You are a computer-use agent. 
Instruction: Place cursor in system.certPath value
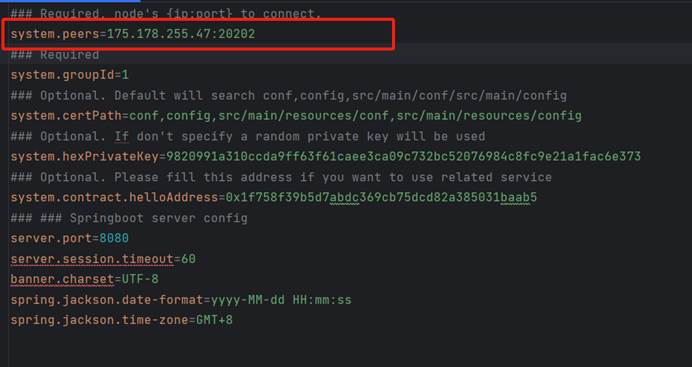coord(355,116)
